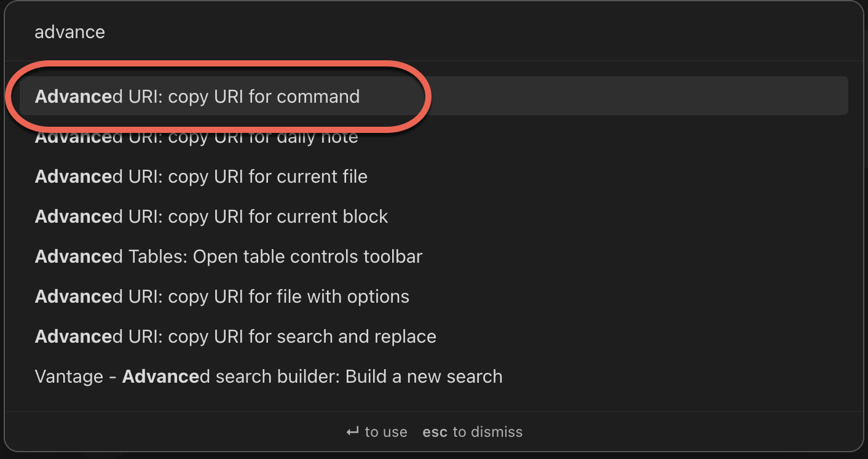Run "Advanced URI: copy URI for command"
Screen dimensions: 868x459
[197, 96]
